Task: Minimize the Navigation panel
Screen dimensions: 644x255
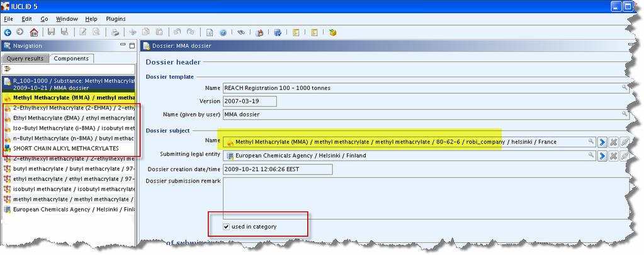Action: pyautogui.click(x=123, y=45)
